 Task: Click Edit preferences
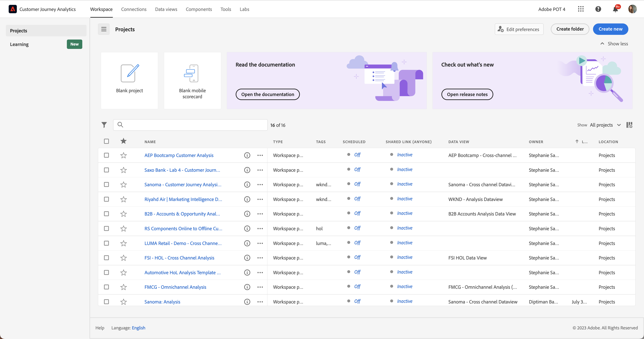point(519,29)
